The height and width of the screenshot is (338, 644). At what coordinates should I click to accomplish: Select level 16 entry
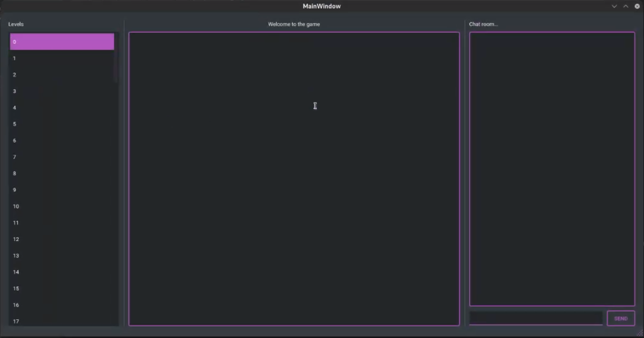point(62,305)
